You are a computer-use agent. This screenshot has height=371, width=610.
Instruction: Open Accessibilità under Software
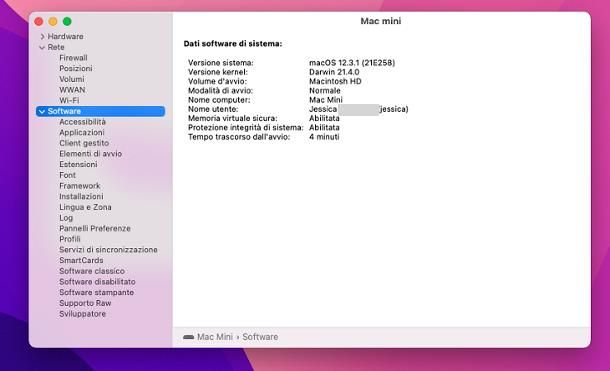[82, 122]
